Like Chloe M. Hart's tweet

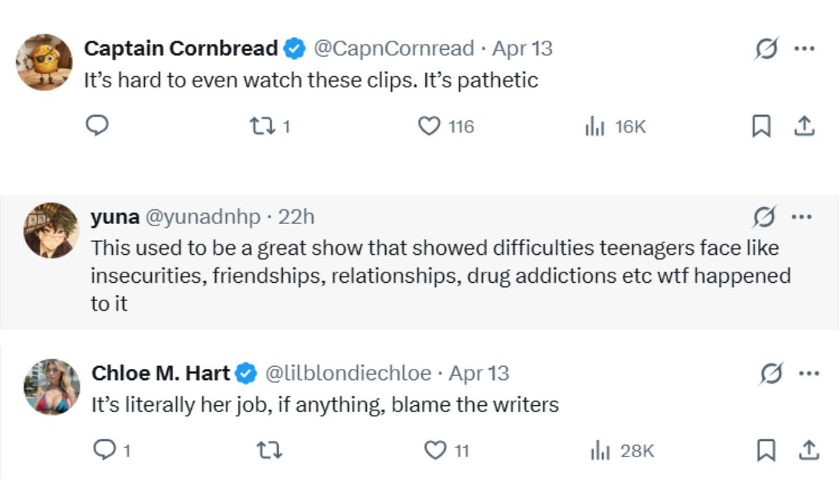point(435,451)
